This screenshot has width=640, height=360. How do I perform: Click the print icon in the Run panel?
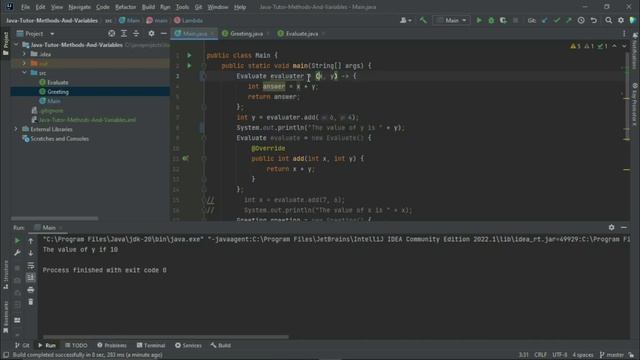31,290
